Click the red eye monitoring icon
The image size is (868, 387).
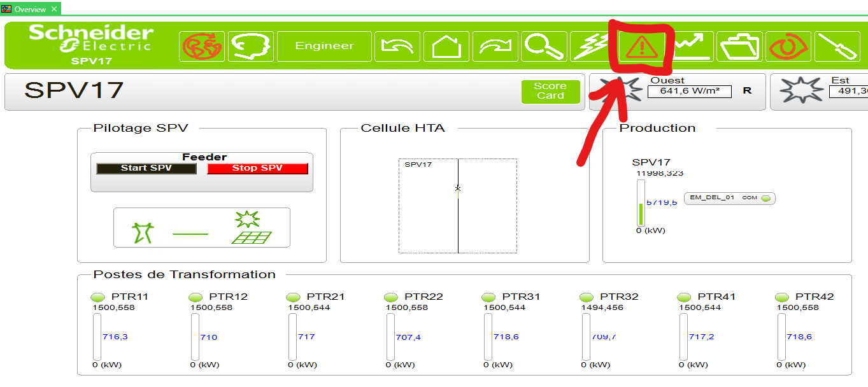click(788, 46)
